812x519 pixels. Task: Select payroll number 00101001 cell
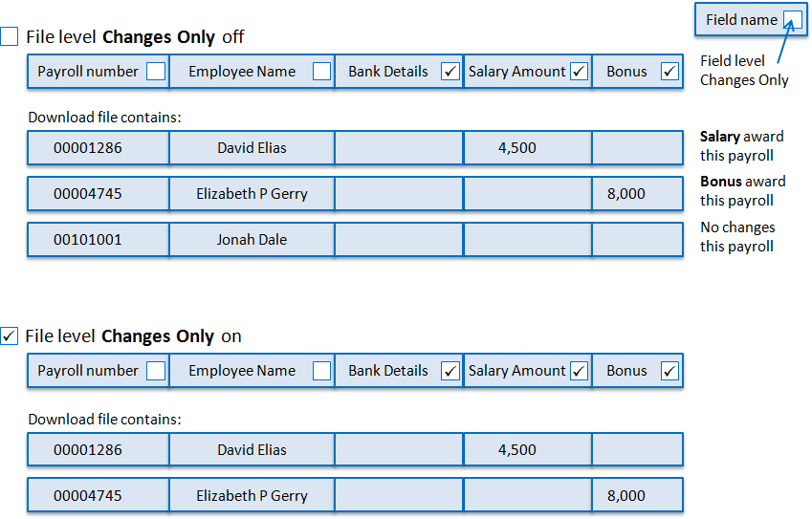coord(88,240)
